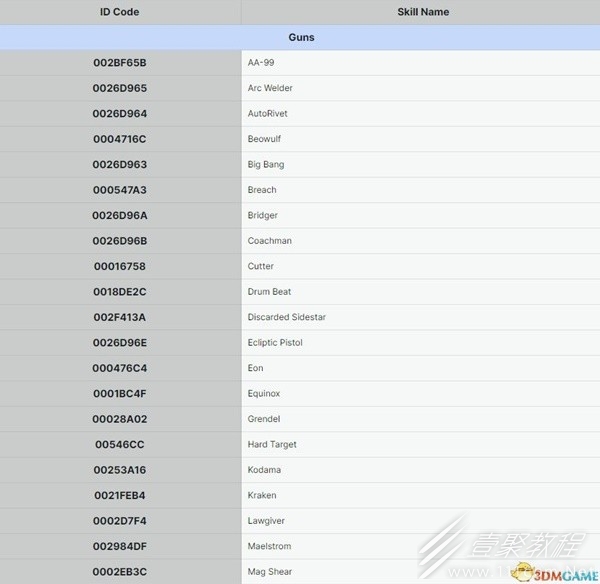Click the Cutter entry
Viewport: 600px width, 584px height.
(260, 266)
